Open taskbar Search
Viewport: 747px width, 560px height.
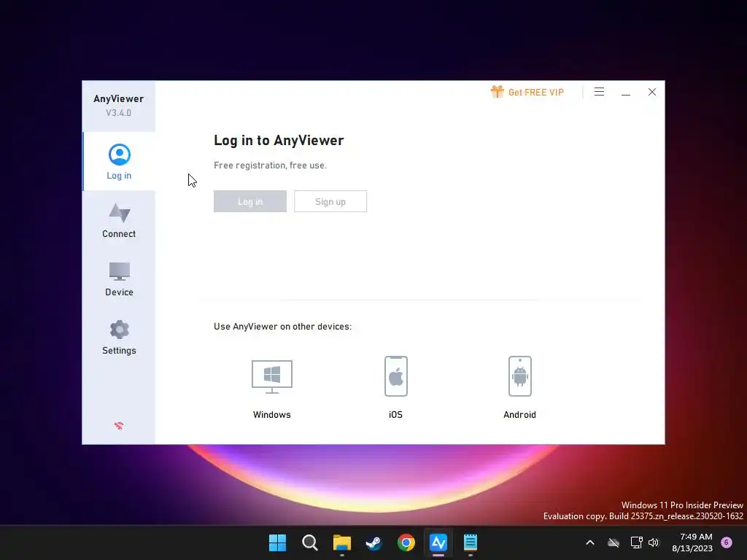click(x=310, y=542)
